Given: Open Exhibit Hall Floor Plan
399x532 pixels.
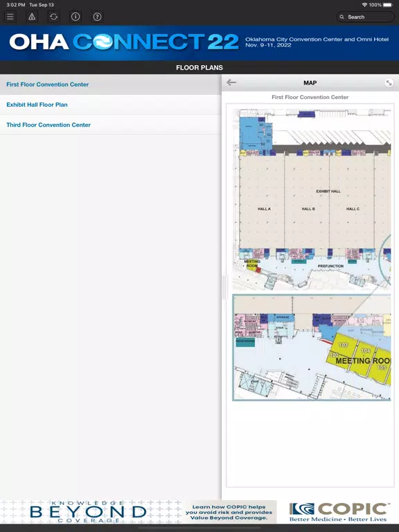Looking at the screenshot, I should [111, 105].
